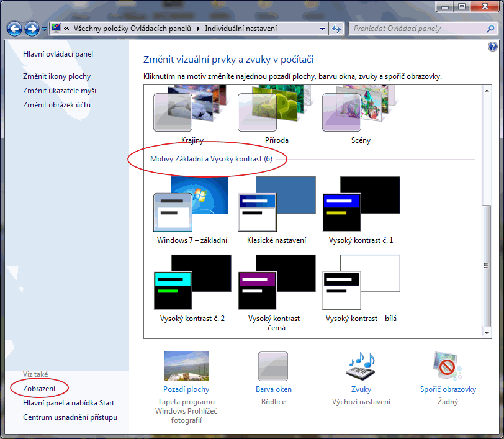
Task: Open 'Změnit obrázek účtu' link
Action: (x=56, y=105)
